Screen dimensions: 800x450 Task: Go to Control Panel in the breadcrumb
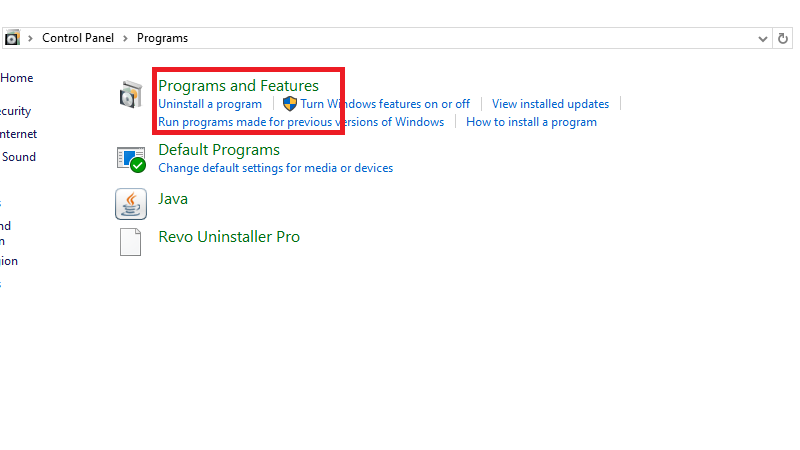coord(79,38)
